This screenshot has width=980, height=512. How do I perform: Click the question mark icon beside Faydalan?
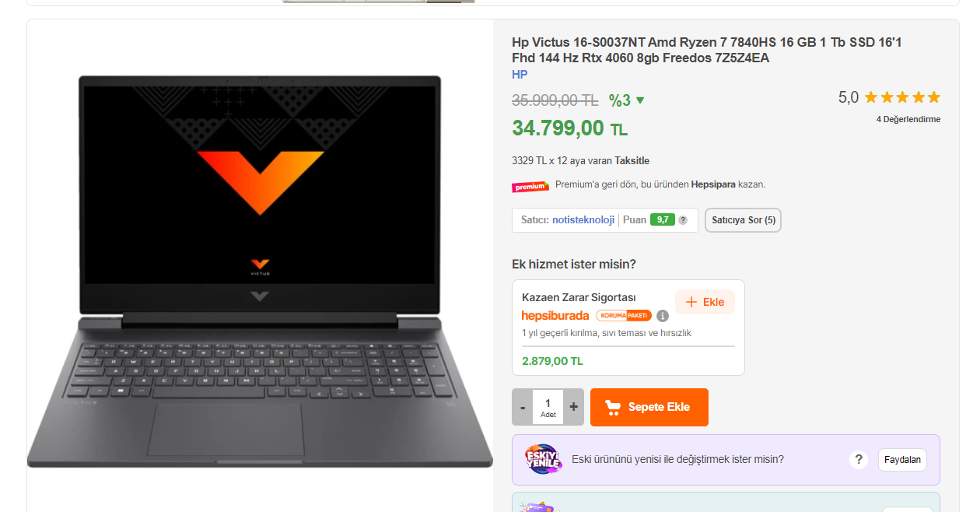(858, 459)
